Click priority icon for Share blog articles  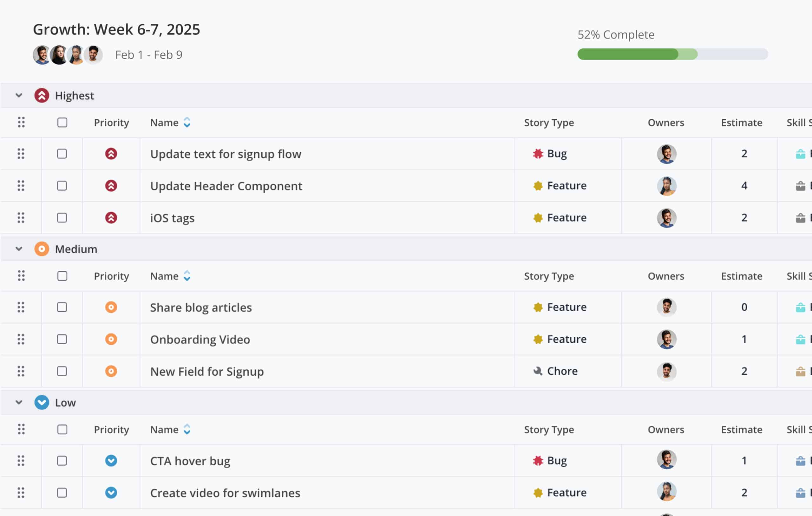pyautogui.click(x=111, y=307)
